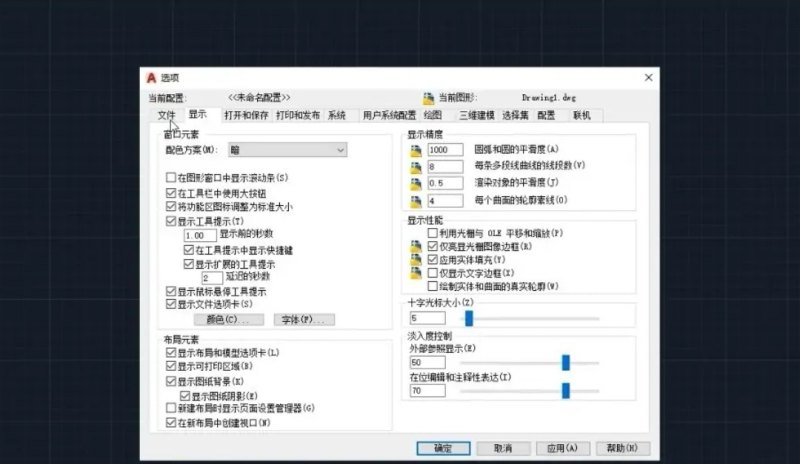
Task: Toggle 显示图纸阴影(E) checkbox
Action: pyautogui.click(x=185, y=396)
